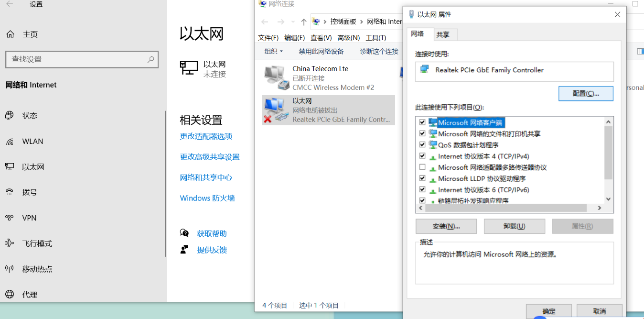The width and height of the screenshot is (644, 319).
Task: Click the Realtek controller adapter icon in dialog
Action: tap(424, 70)
